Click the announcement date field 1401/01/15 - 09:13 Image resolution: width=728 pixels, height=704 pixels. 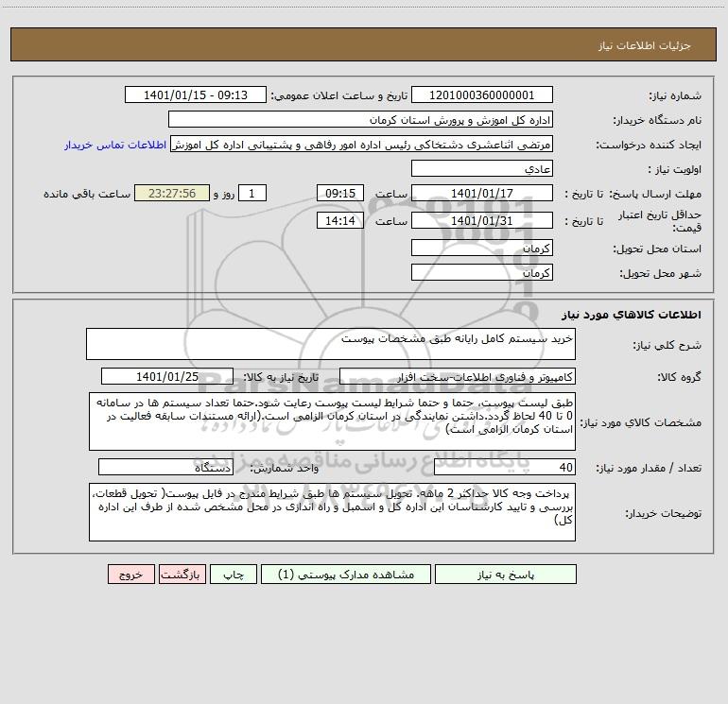click(196, 94)
